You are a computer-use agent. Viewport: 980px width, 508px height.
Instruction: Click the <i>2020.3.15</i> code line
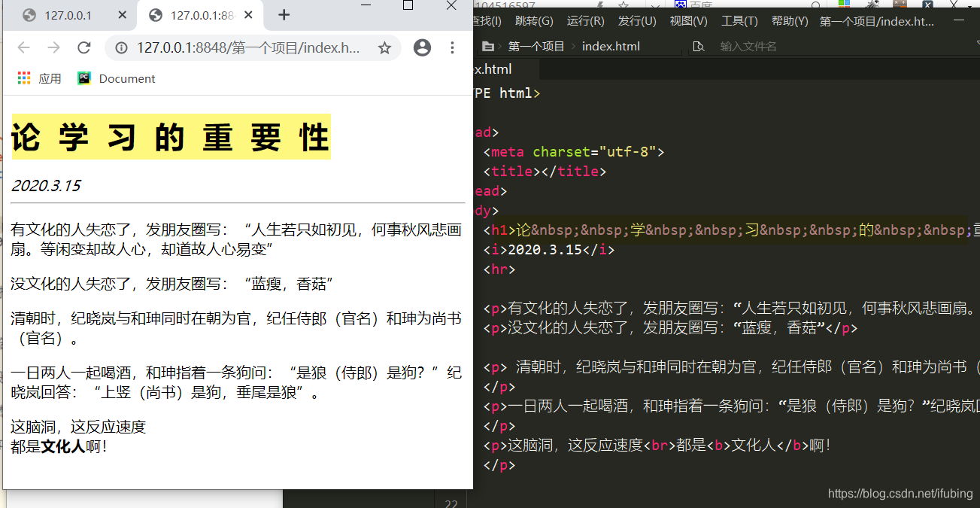click(549, 249)
